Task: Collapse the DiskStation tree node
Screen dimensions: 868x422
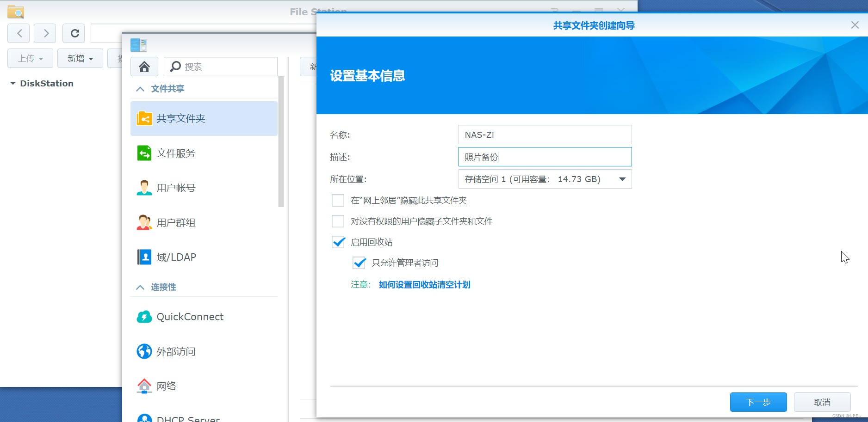Action: pos(13,83)
